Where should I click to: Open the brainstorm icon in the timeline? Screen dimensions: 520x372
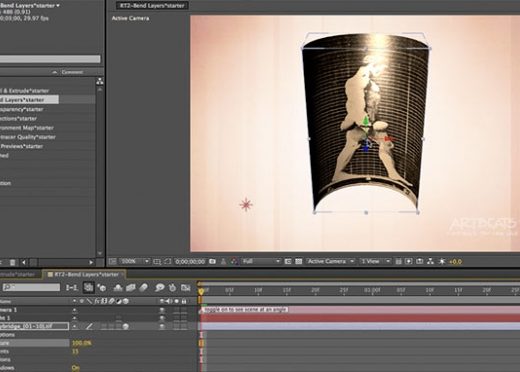(x=160, y=287)
